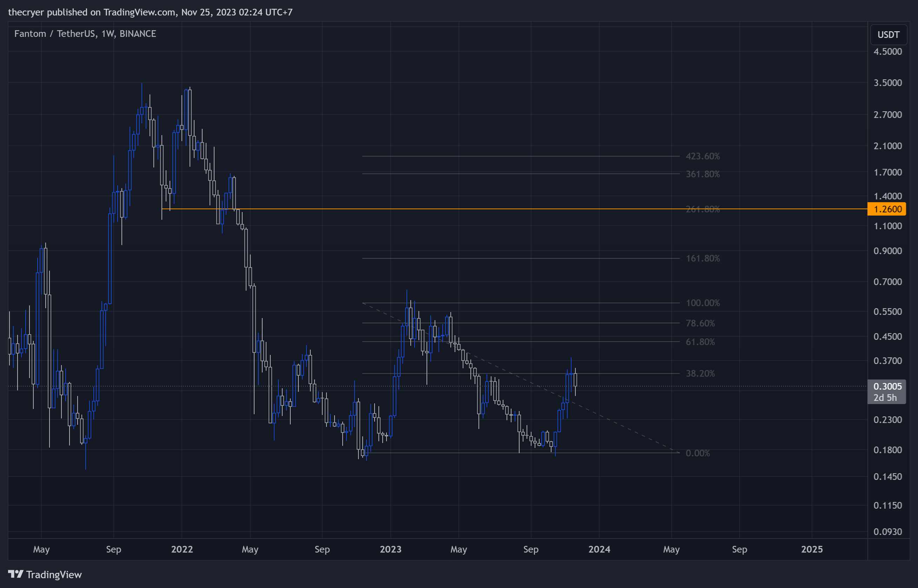This screenshot has height=588, width=918.
Task: Click the 423.60% Fibonacci level label
Action: point(703,156)
